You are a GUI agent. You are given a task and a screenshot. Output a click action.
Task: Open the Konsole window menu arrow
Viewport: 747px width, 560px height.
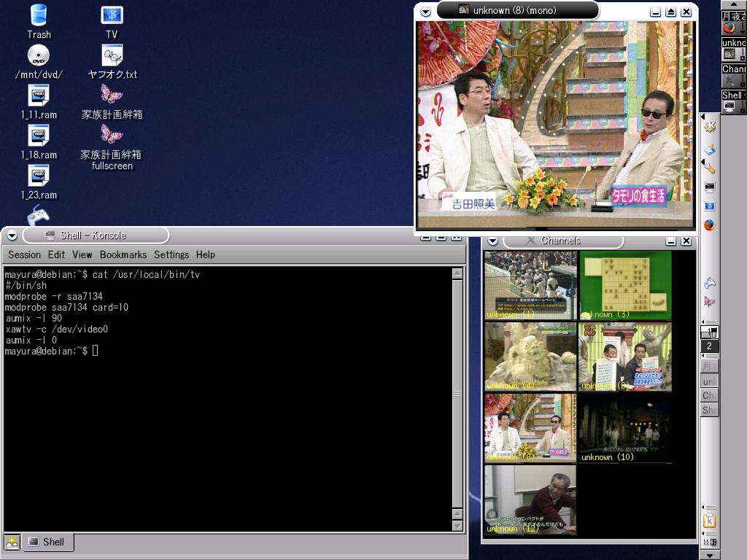point(12,236)
